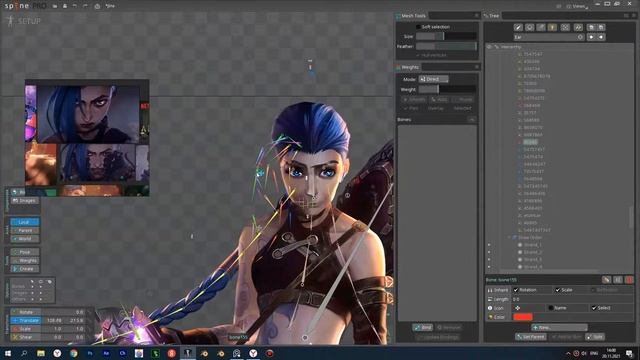Select the Local axes mode
The height and width of the screenshot is (360, 640).
pyautogui.click(x=24, y=222)
